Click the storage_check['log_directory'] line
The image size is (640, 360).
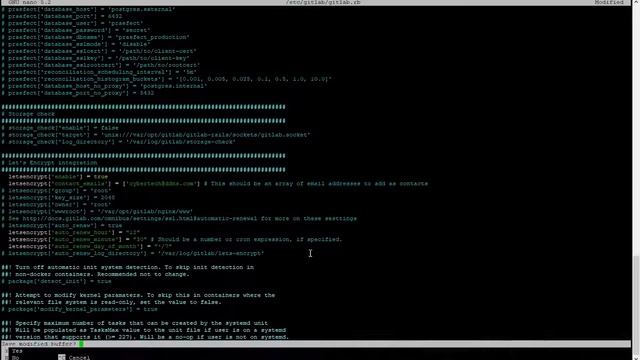118,142
